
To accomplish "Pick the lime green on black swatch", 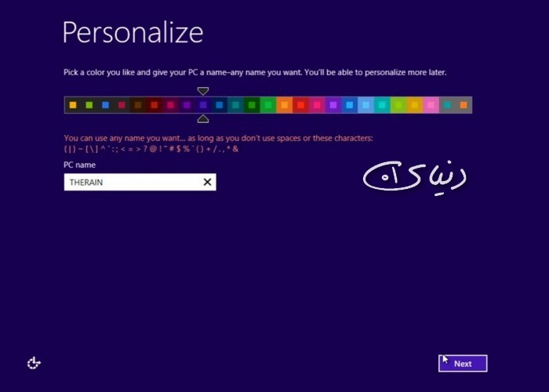I will pyautogui.click(x=89, y=105).
